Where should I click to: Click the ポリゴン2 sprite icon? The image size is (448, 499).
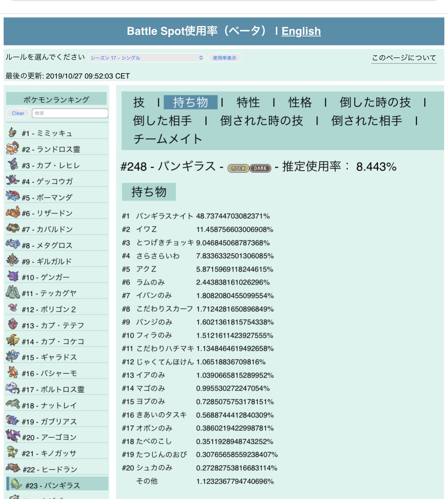tap(13, 308)
